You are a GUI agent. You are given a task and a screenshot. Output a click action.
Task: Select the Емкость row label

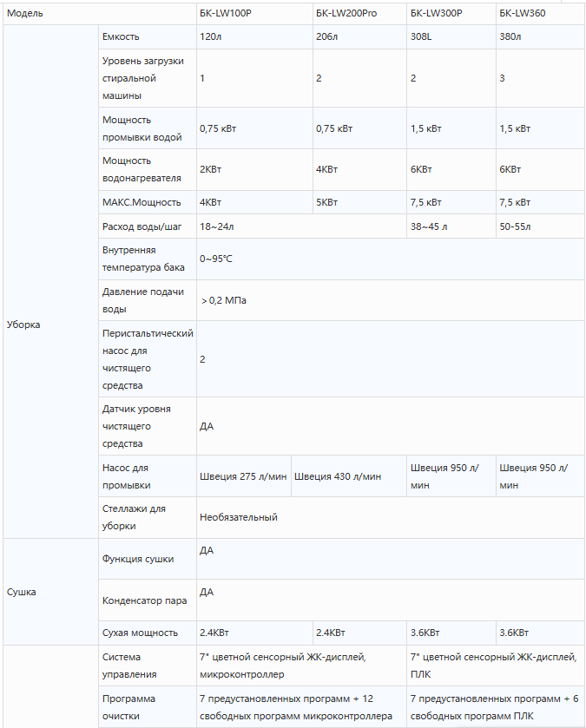coord(148,36)
